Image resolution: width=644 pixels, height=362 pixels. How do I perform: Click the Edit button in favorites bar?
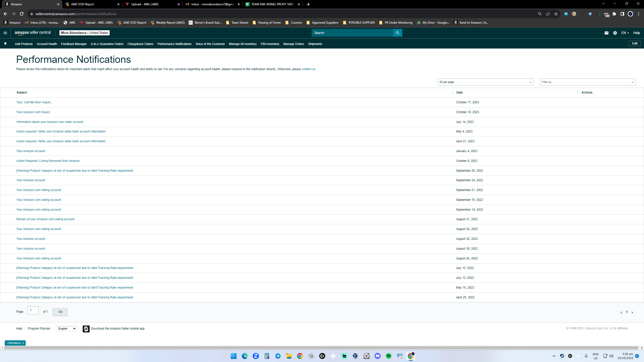635,43
